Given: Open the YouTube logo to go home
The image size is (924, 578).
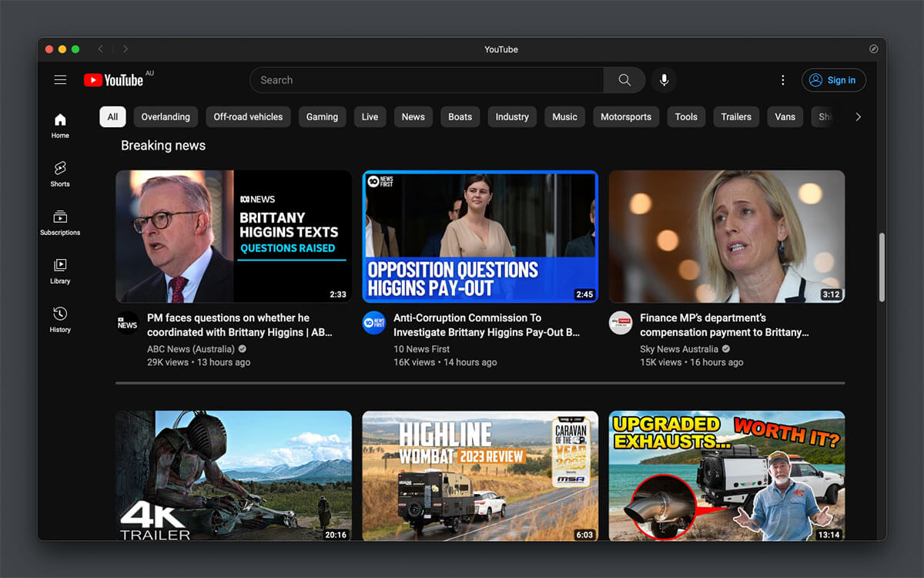Looking at the screenshot, I should 114,79.
